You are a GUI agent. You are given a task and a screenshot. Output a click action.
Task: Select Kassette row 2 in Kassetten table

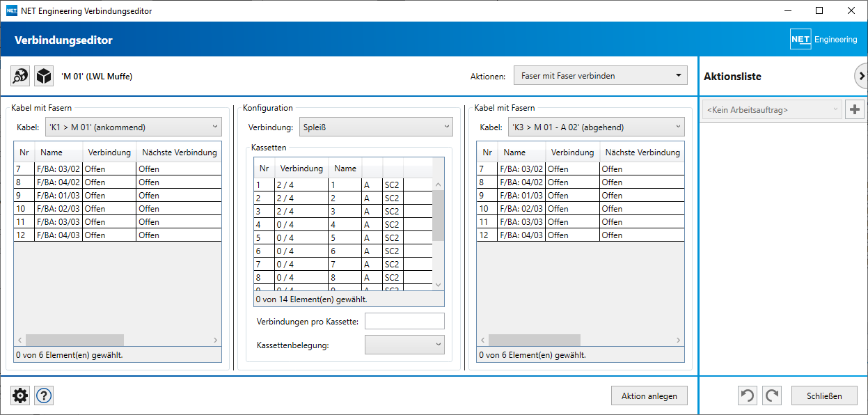click(343, 198)
